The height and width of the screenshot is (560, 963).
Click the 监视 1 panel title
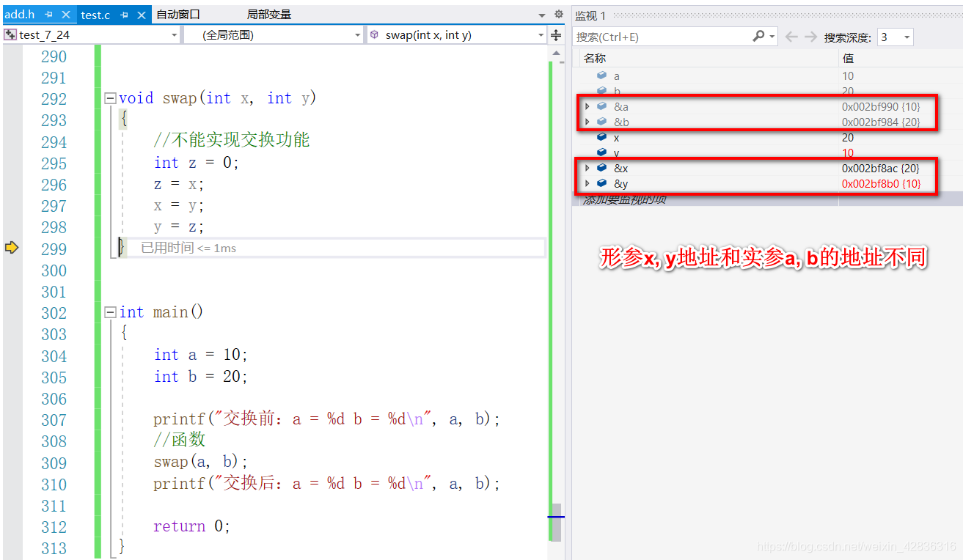pyautogui.click(x=591, y=15)
